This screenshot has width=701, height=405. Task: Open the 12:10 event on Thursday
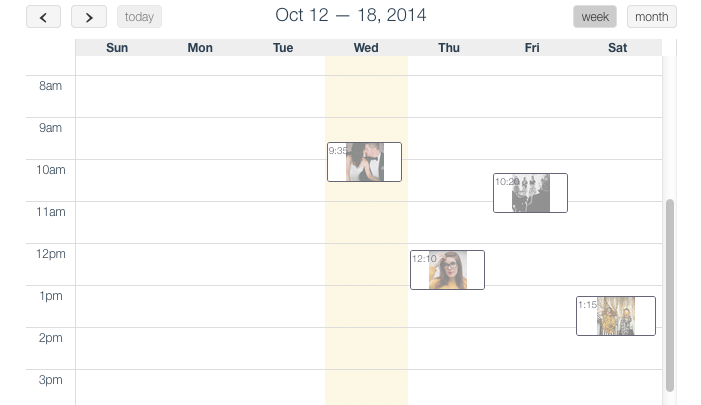pos(447,270)
